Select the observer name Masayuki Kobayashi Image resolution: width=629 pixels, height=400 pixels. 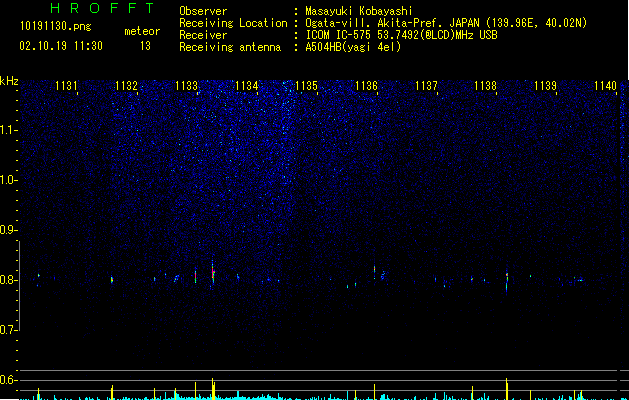[x=359, y=11]
